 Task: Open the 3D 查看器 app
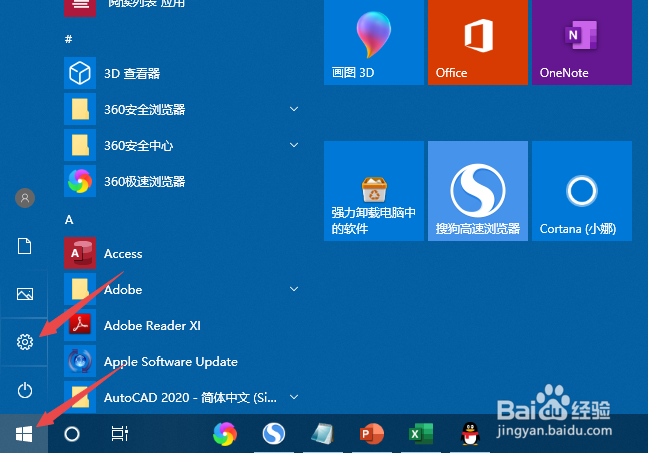coord(184,73)
